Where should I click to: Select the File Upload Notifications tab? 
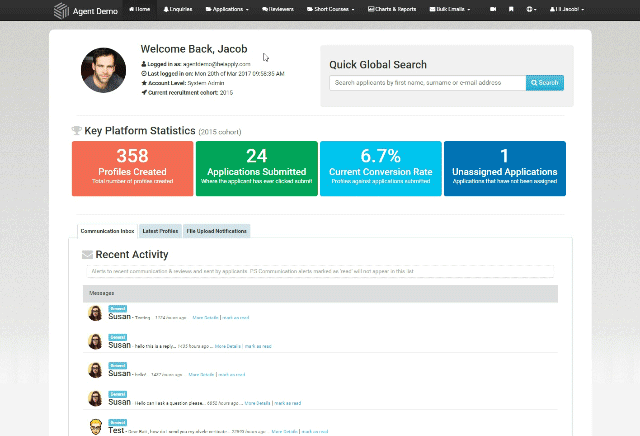[216, 231]
